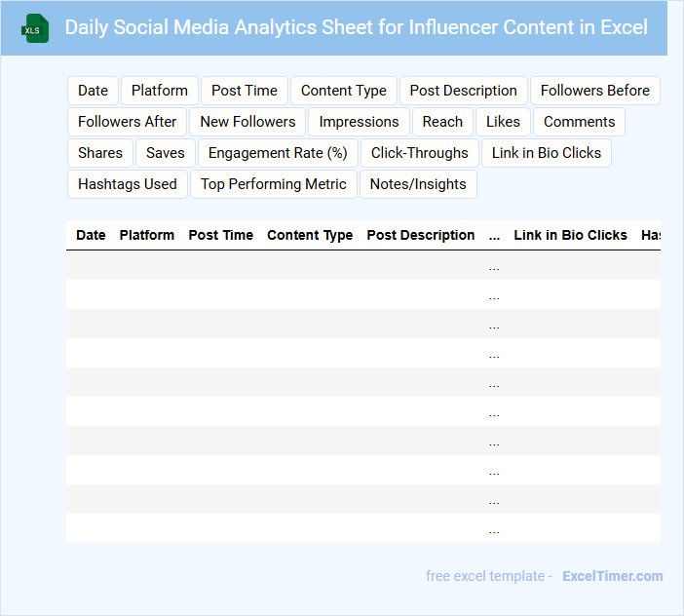Select the New Followers tag

click(247, 122)
